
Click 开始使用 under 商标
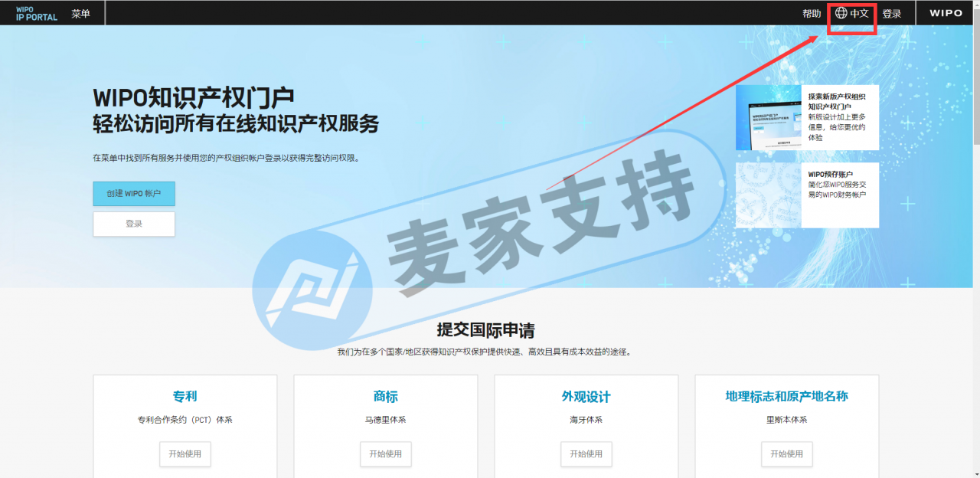[386, 453]
